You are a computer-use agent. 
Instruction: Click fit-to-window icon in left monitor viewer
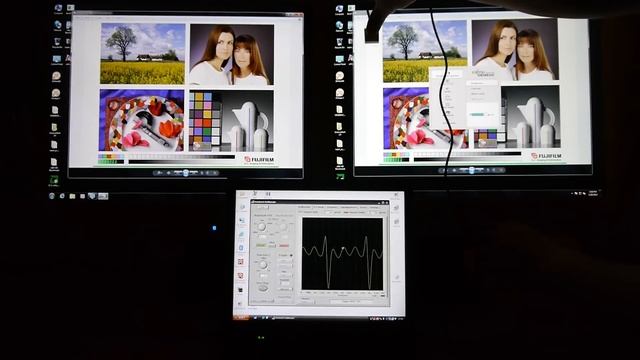point(168,173)
